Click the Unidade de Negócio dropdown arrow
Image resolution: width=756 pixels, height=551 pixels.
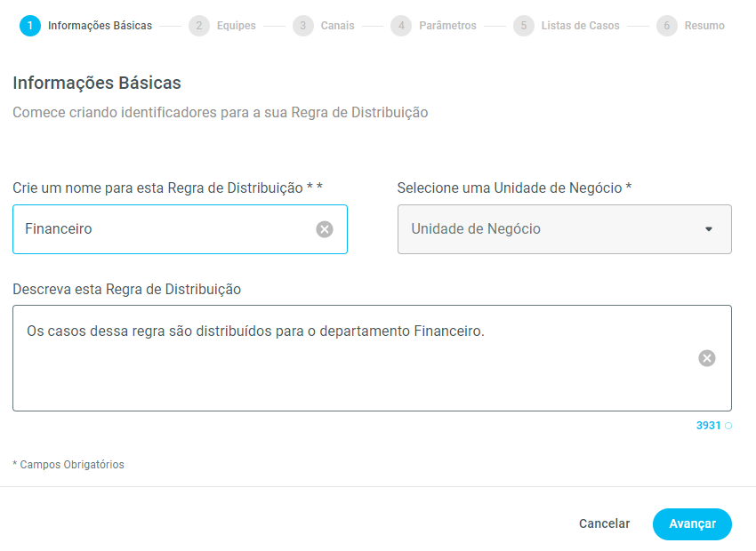click(x=709, y=229)
